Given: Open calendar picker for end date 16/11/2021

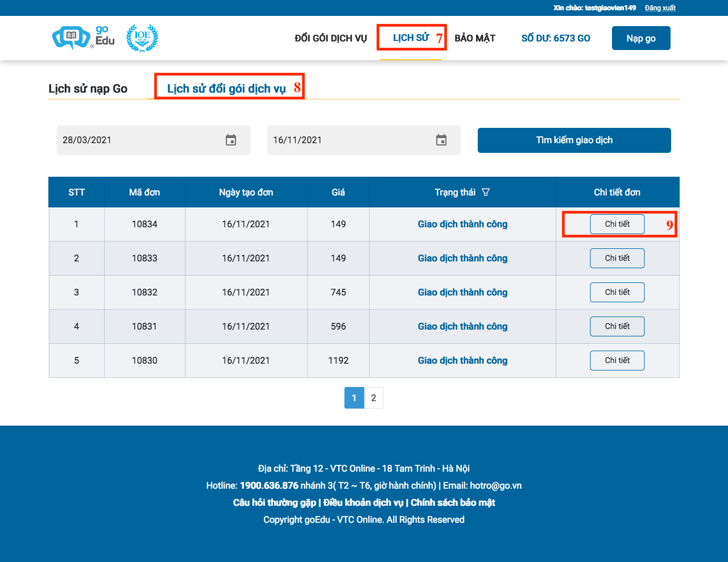Looking at the screenshot, I should [x=441, y=140].
